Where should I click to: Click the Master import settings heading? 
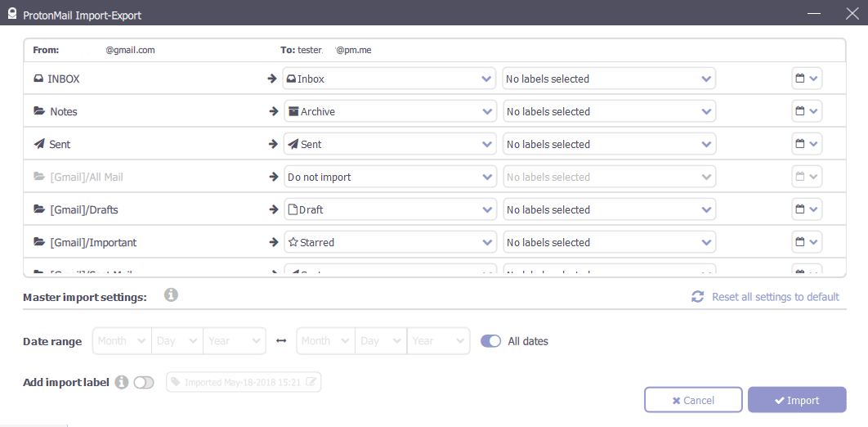click(x=85, y=298)
